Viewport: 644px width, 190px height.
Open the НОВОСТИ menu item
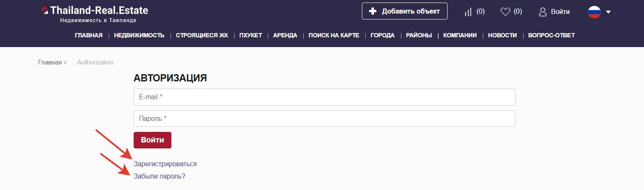click(502, 35)
